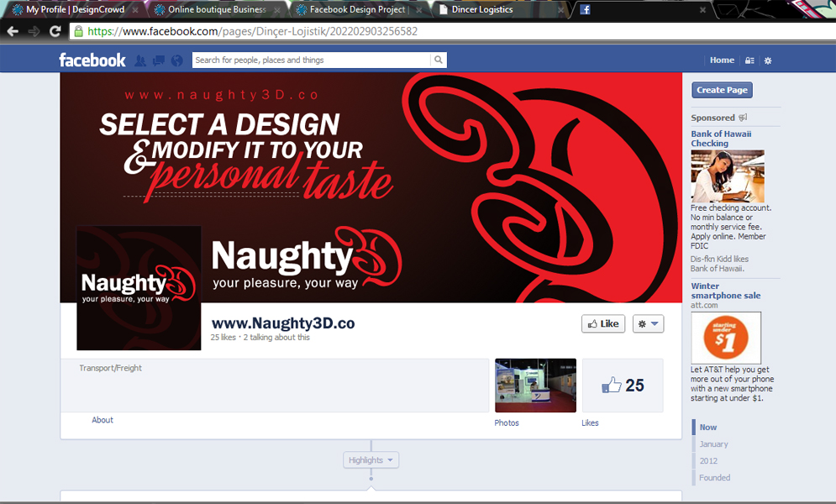Open the About link
The height and width of the screenshot is (504, 836).
click(103, 420)
